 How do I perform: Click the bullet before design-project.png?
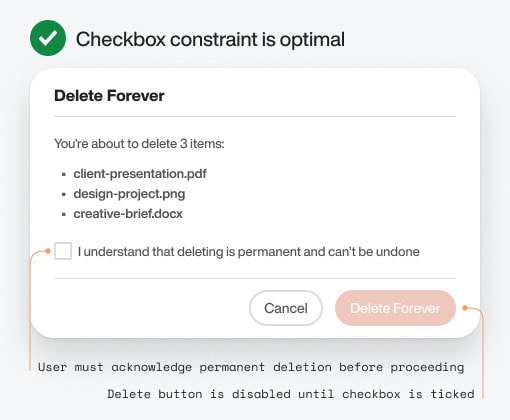[x=64, y=194]
